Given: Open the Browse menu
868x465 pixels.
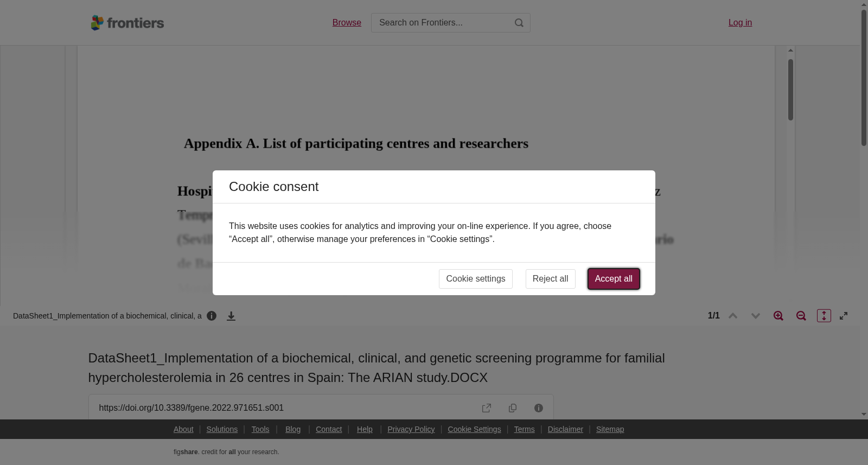Looking at the screenshot, I should click(347, 23).
